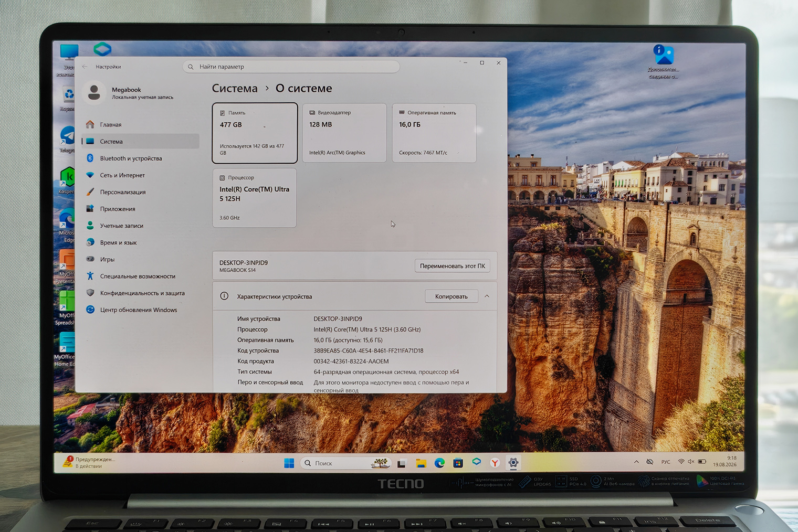The width and height of the screenshot is (798, 532).
Task: Click the Копировать button
Action: pyautogui.click(x=451, y=296)
